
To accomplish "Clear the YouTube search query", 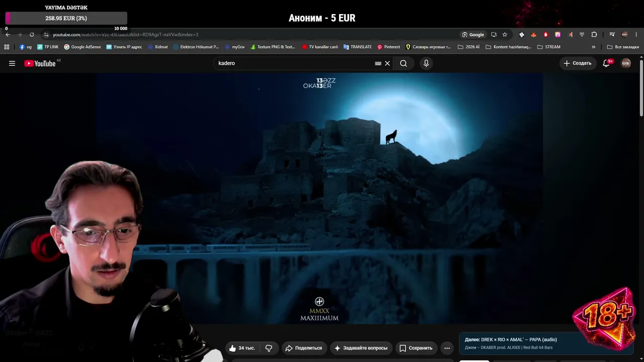I will (387, 63).
